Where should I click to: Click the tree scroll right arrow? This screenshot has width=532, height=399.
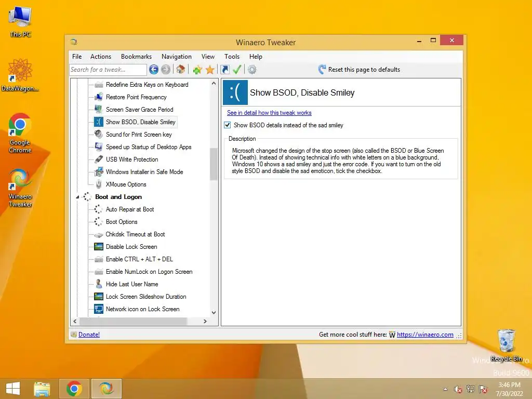click(x=205, y=321)
